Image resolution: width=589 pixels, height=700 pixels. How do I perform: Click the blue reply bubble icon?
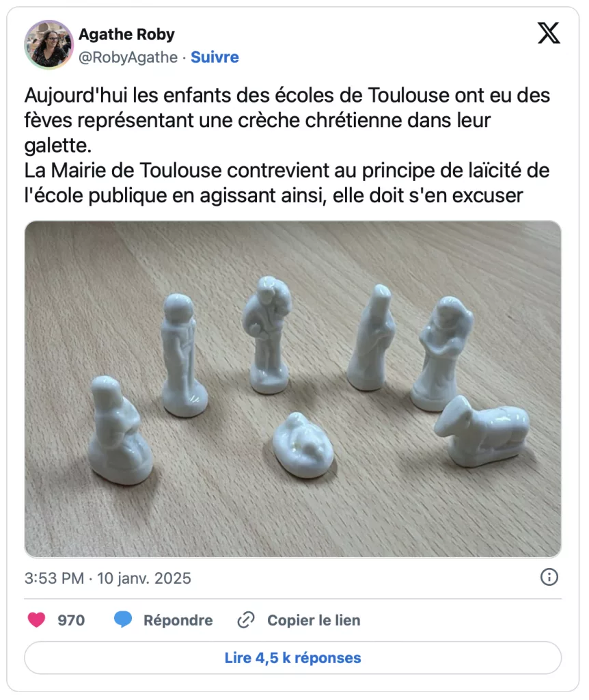pos(123,620)
